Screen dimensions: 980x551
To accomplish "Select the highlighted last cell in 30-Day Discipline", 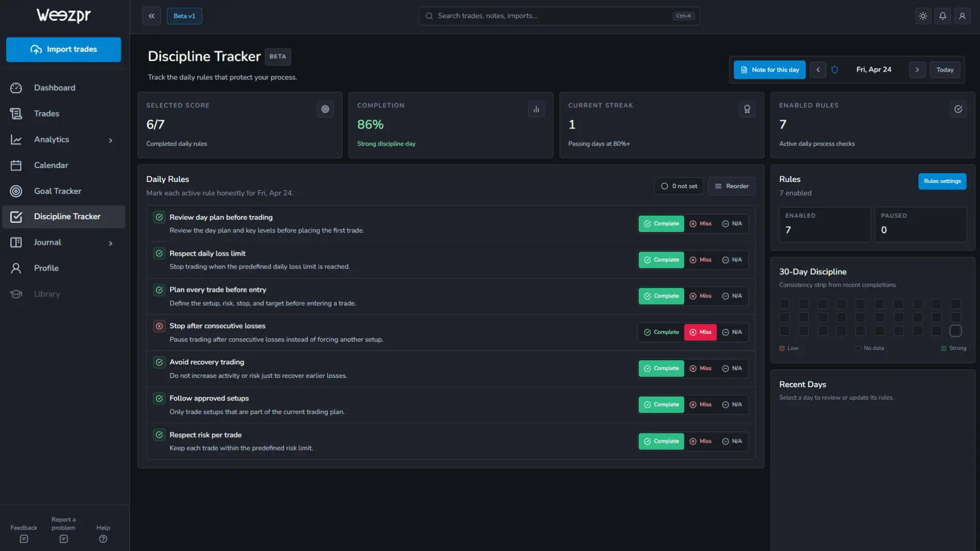I will coord(956,331).
